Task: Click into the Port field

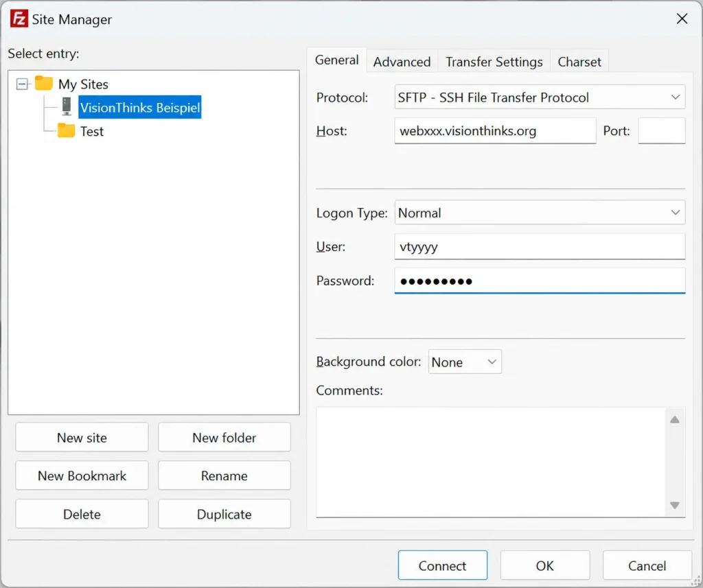Action: pyautogui.click(x=661, y=131)
